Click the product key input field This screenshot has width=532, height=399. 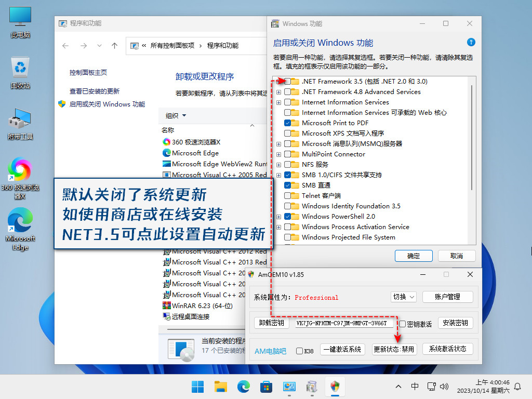point(344,323)
